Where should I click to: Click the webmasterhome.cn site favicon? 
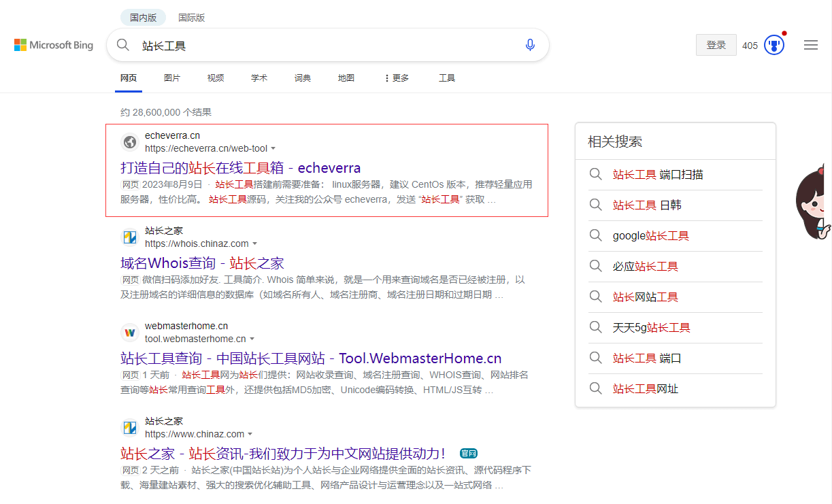tap(129, 333)
